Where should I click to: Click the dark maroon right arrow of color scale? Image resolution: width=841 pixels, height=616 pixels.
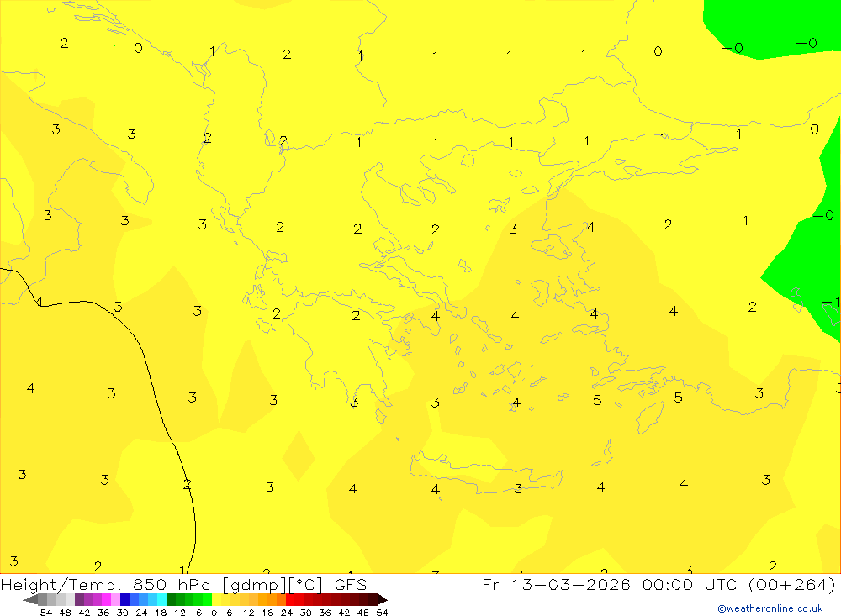pyautogui.click(x=383, y=600)
